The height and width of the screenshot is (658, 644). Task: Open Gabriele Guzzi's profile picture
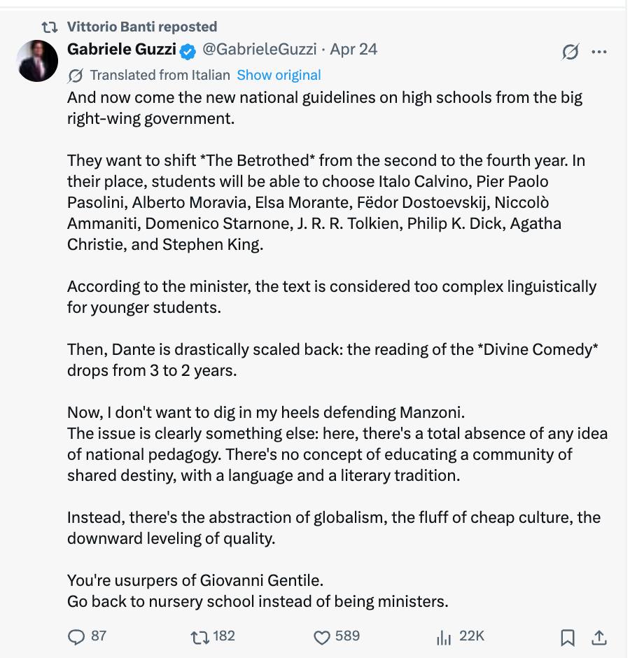click(37, 61)
